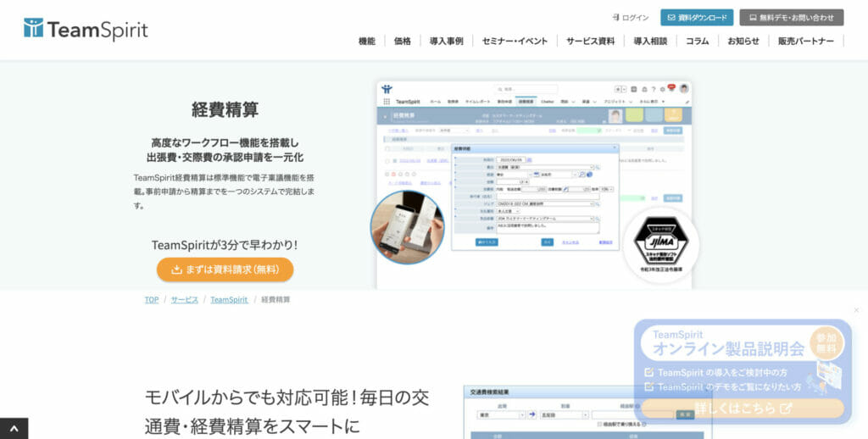Click the 資料ダウンロード button

tap(697, 18)
